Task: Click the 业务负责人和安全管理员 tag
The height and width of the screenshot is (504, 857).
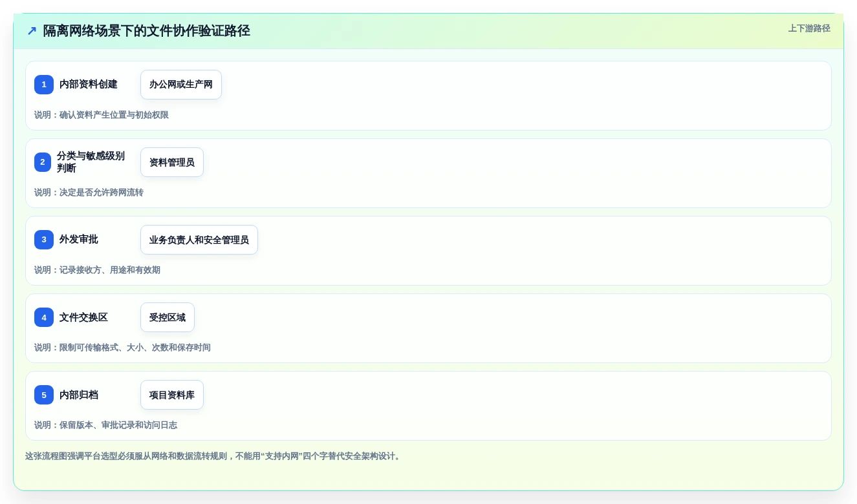Action: [x=199, y=240]
